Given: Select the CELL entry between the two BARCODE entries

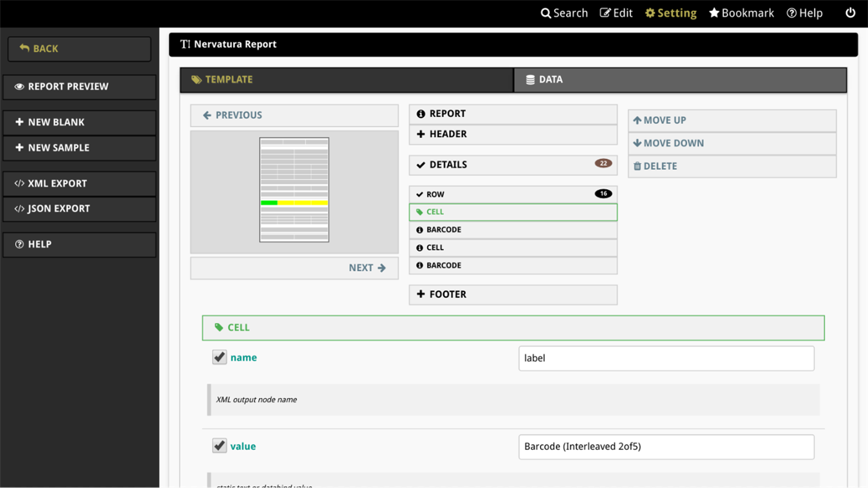Looking at the screenshot, I should pos(513,248).
